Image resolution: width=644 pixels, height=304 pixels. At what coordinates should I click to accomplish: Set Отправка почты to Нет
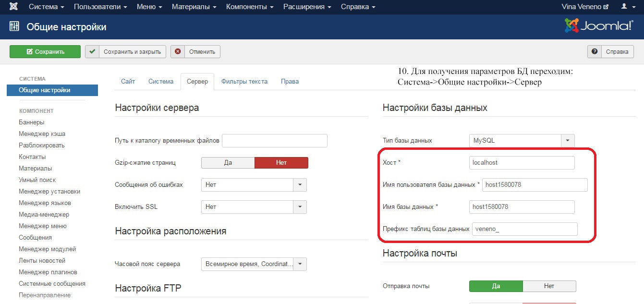(549, 286)
